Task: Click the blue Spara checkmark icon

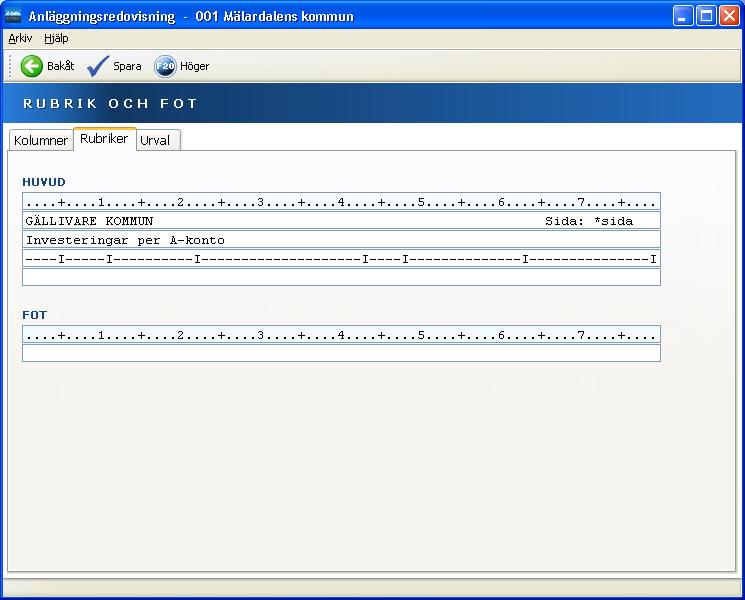Action: coord(98,66)
